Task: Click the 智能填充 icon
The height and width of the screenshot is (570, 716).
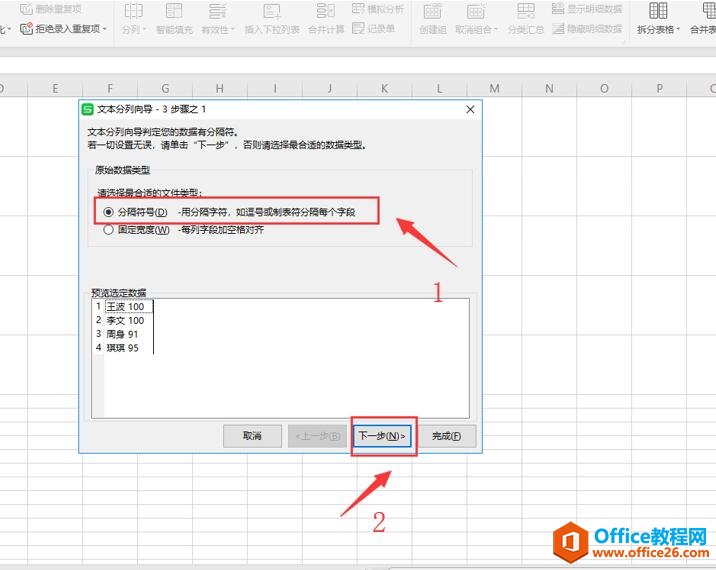Action: tap(174, 11)
